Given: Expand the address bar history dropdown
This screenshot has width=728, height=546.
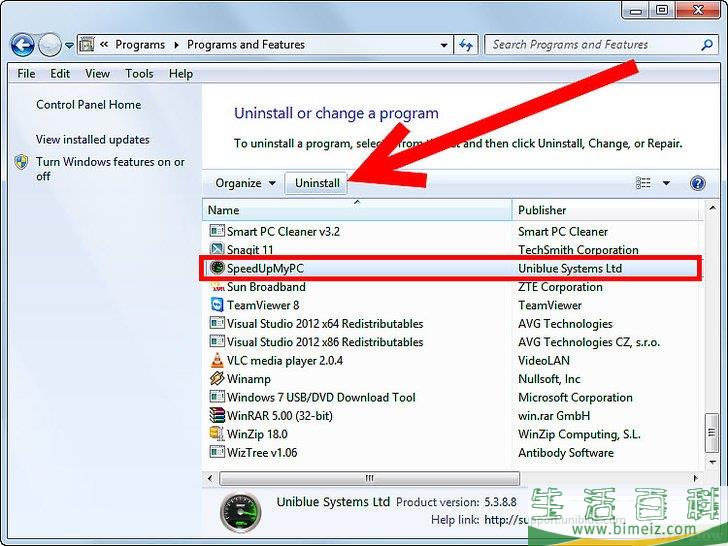Looking at the screenshot, I should (444, 45).
